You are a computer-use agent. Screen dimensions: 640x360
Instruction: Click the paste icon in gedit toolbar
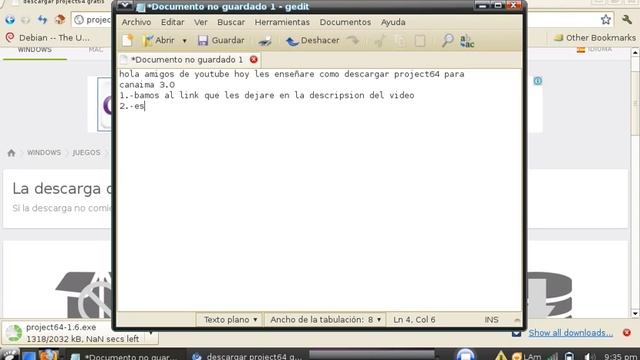420,40
